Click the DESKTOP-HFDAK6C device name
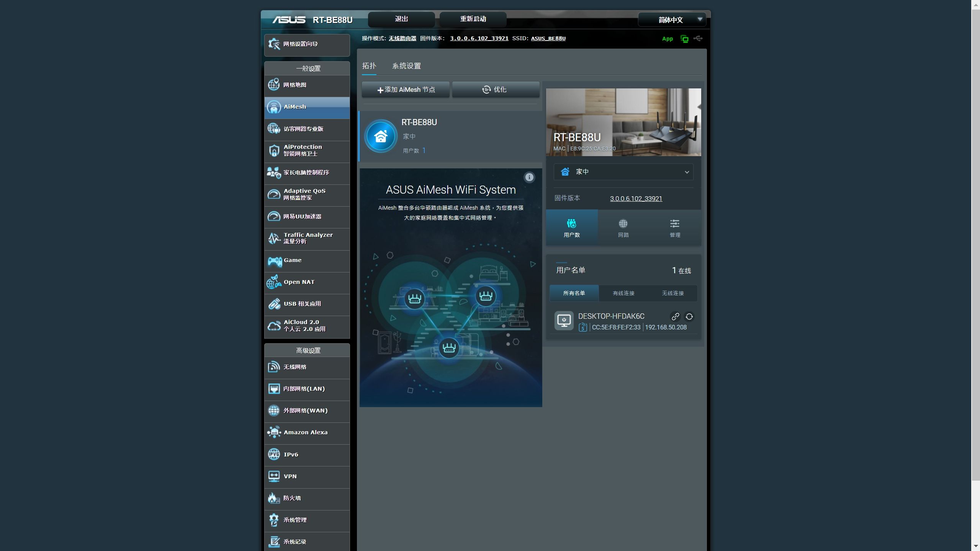The image size is (980, 551). coord(611,316)
